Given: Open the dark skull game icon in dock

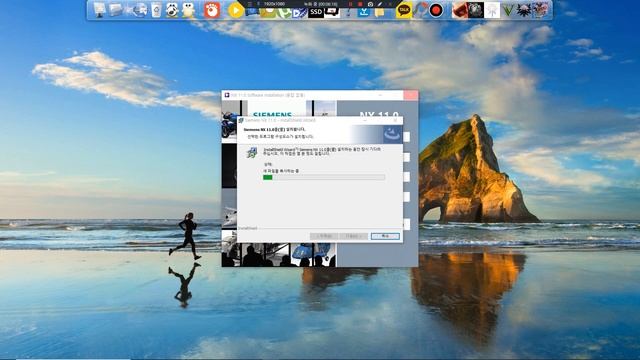Looking at the screenshot, I should tap(476, 10).
